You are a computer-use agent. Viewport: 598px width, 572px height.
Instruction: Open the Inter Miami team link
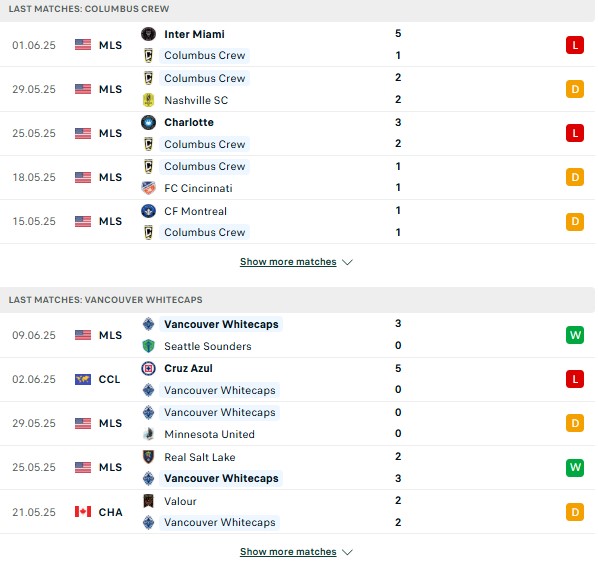194,34
